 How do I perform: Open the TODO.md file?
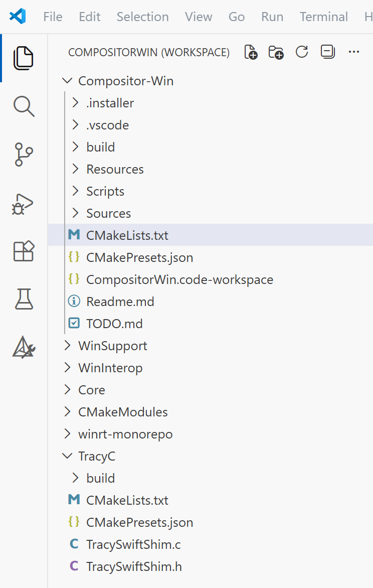coord(114,324)
